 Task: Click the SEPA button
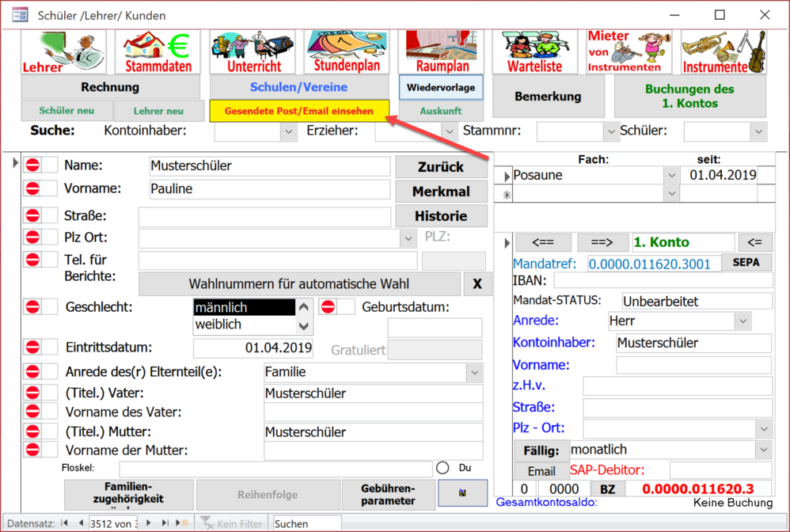tap(746, 263)
